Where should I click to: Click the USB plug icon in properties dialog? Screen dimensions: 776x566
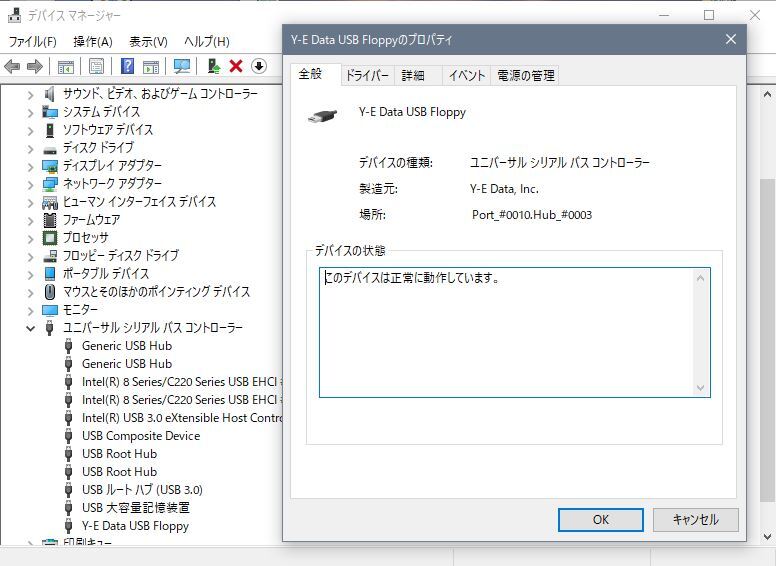tap(322, 117)
